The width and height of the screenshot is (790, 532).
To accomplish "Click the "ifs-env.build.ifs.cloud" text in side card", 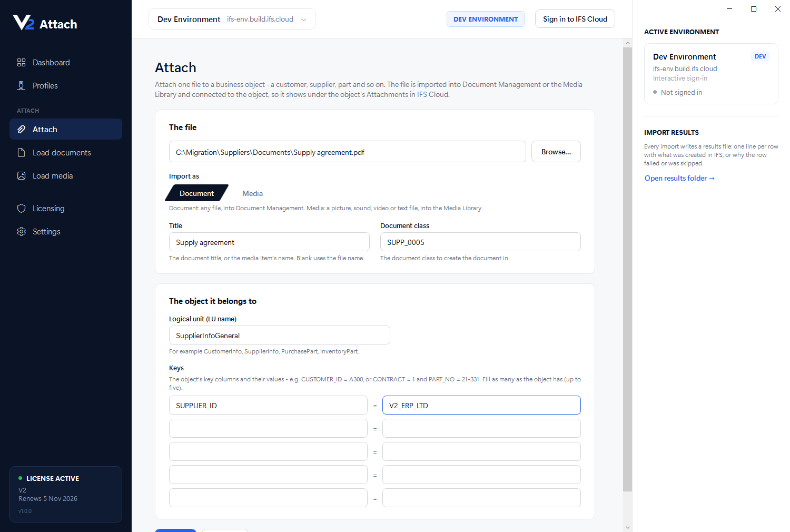I will click(685, 68).
